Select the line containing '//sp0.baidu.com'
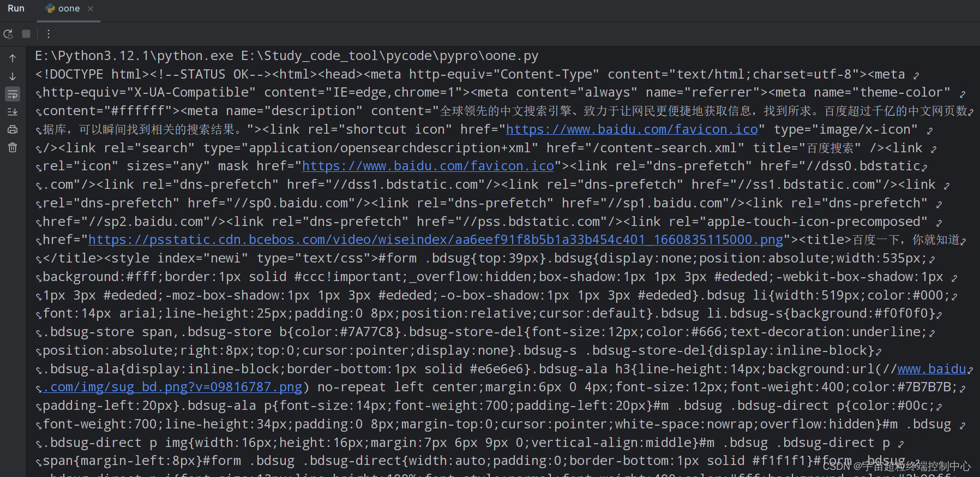 485,203
